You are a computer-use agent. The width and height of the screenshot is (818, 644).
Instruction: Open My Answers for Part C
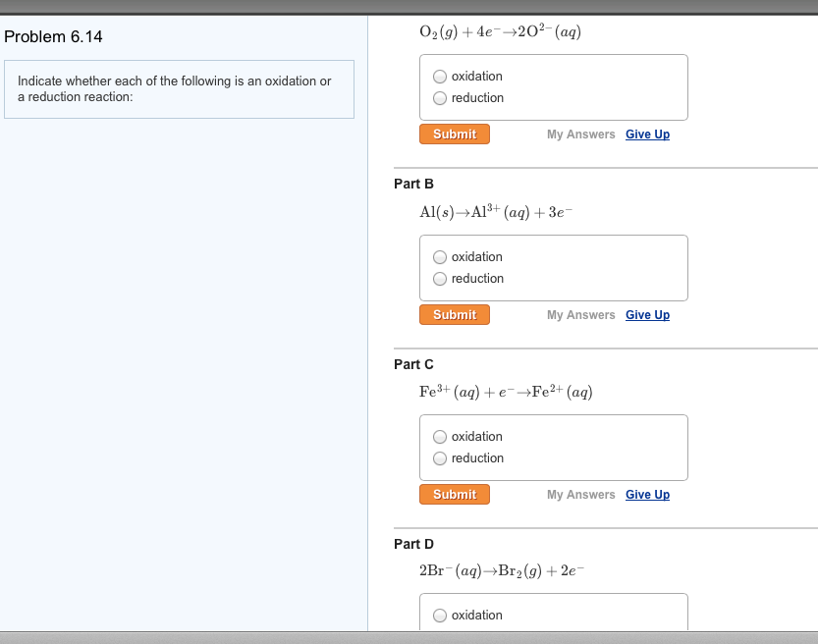[x=580, y=494]
